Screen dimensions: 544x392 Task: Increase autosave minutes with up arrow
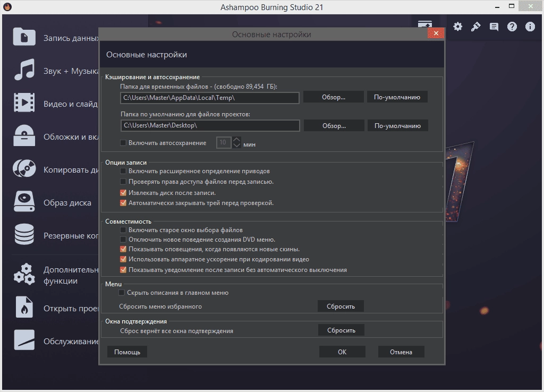(236, 140)
